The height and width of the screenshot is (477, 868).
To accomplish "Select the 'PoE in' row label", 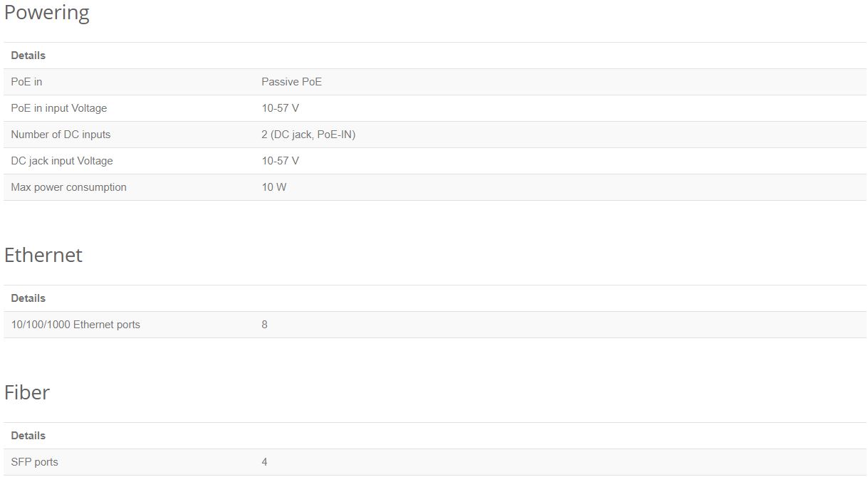I will point(26,82).
